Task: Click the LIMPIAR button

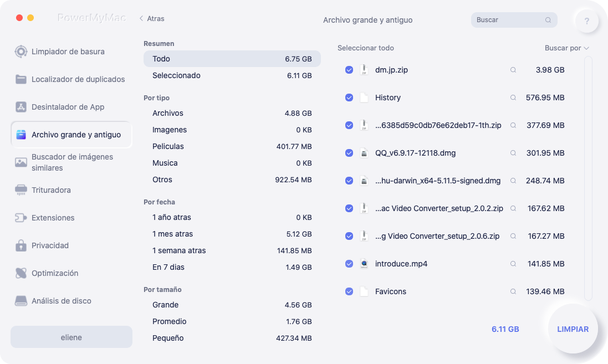Action: coord(573,329)
